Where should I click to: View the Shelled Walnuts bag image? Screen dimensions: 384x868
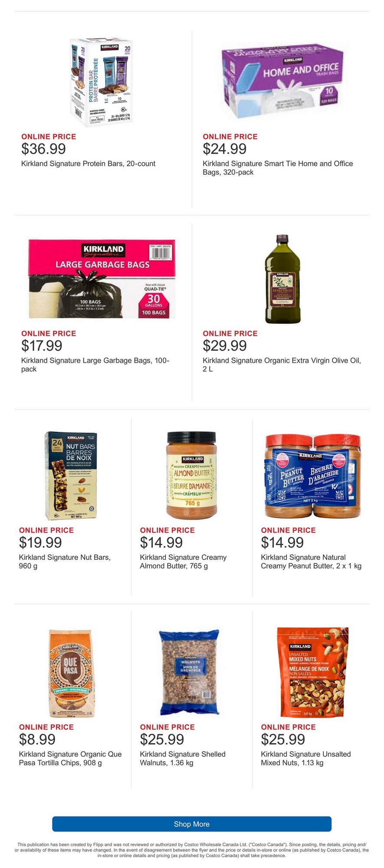[x=192, y=672]
